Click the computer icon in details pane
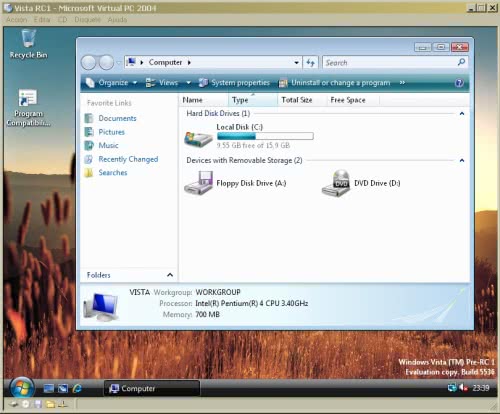This screenshot has height=414, width=500. click(101, 306)
